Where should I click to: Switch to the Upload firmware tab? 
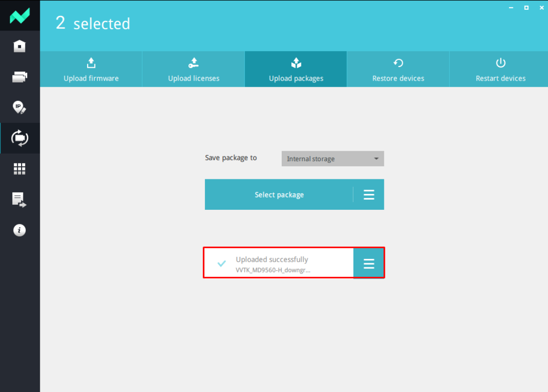[91, 69]
